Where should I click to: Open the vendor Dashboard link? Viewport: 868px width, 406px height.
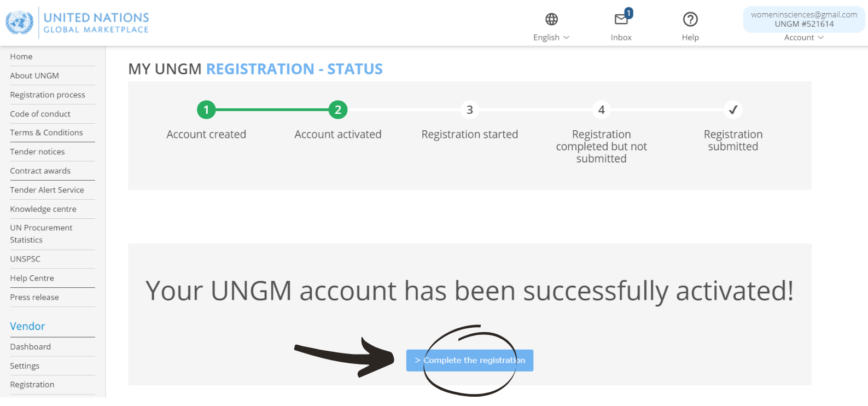point(30,346)
